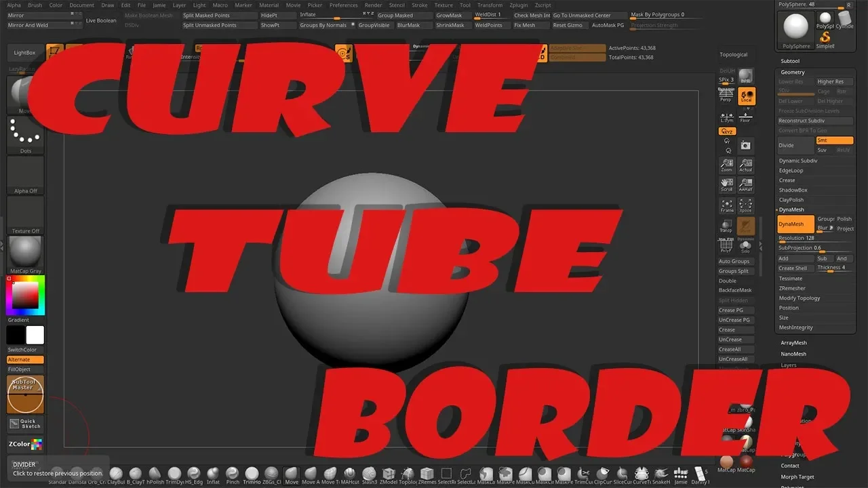Take a snapshot with the camera icon
868x488 pixels.
745,146
